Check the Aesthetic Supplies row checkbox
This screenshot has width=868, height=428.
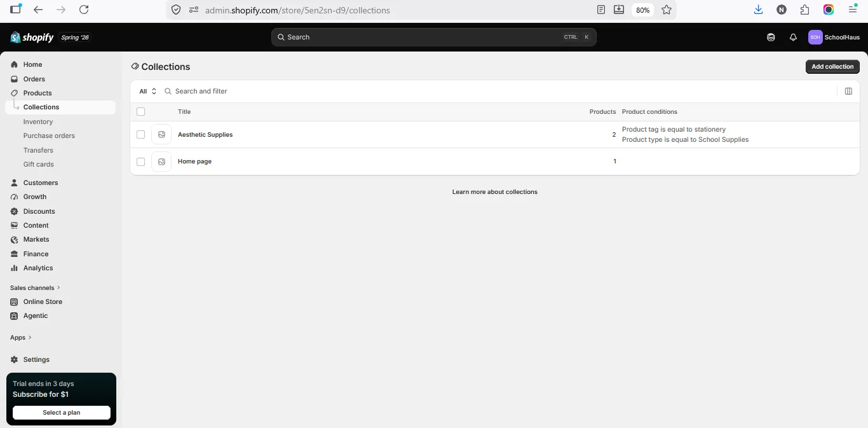pos(141,135)
